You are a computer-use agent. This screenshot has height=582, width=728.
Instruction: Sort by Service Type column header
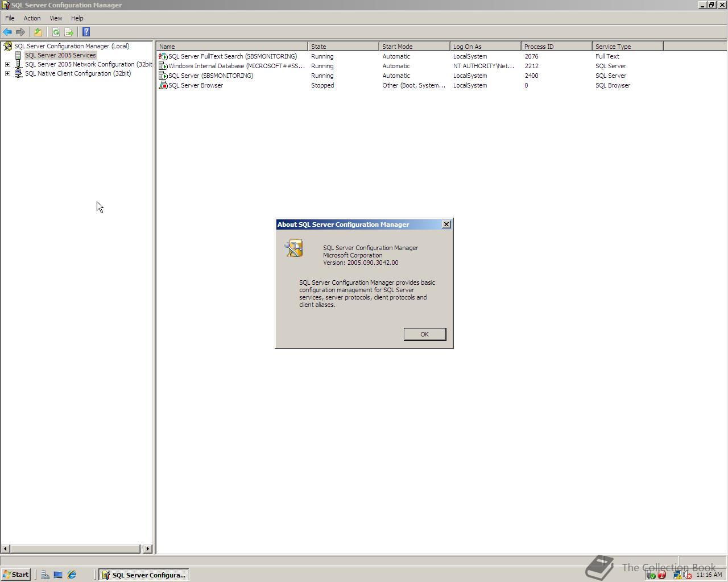(628, 47)
